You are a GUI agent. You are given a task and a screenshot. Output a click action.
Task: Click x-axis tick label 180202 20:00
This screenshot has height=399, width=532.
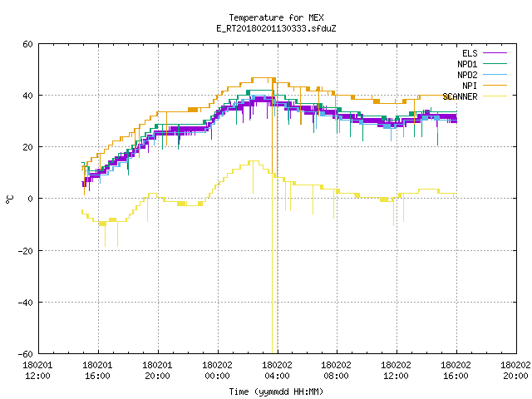(515, 371)
